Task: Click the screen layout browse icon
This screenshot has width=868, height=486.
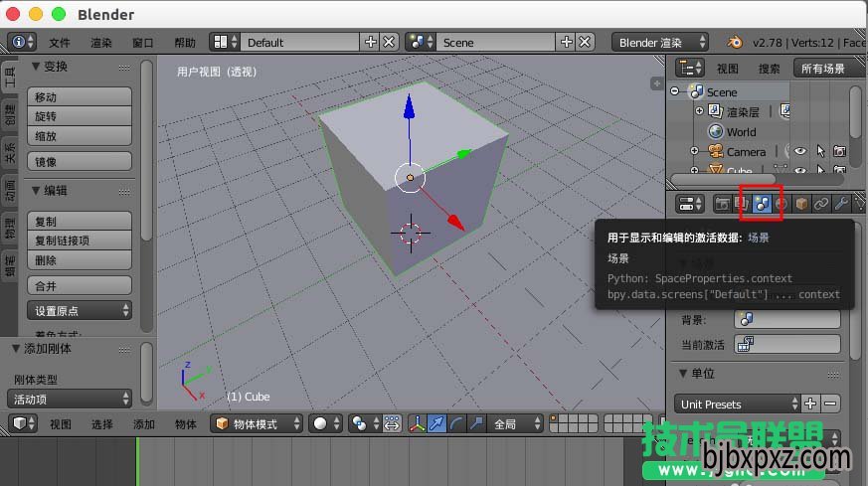Action: [225, 42]
